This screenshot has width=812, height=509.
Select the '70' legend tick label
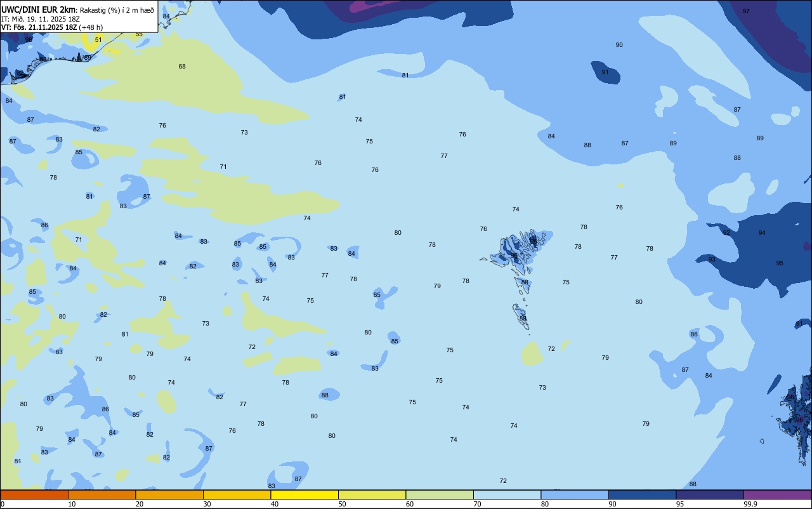tap(478, 504)
